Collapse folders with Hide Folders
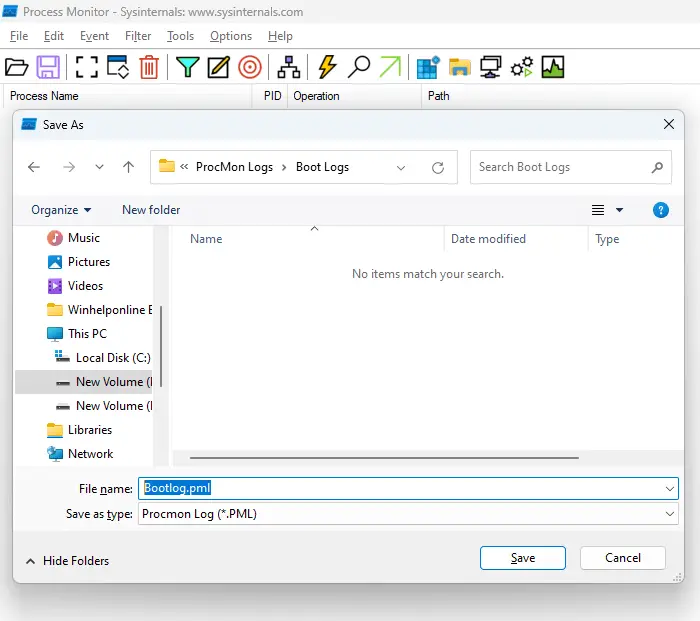This screenshot has width=700, height=621. click(68, 561)
